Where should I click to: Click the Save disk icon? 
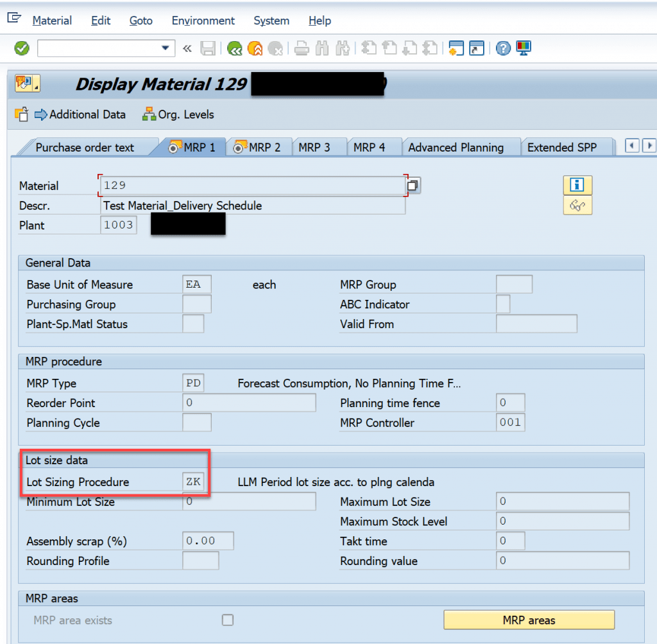pyautogui.click(x=208, y=48)
